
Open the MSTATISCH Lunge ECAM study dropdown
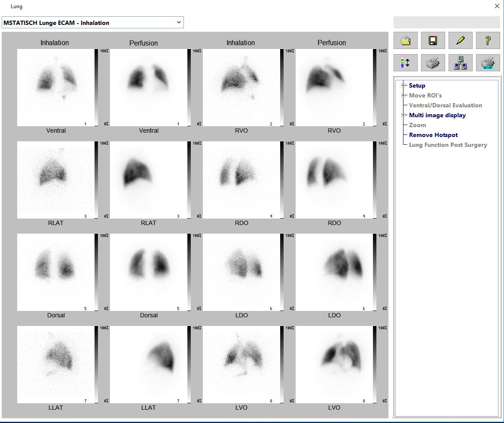click(x=179, y=23)
